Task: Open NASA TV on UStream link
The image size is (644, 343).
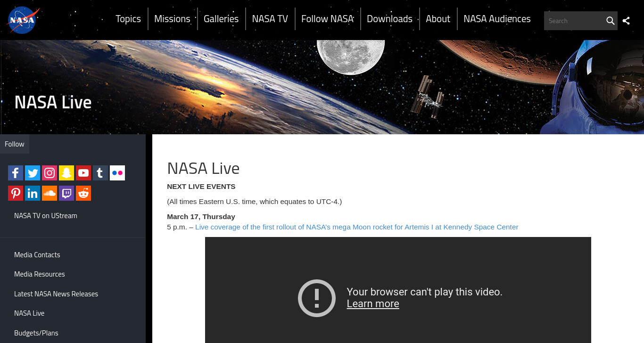Action: [46, 216]
